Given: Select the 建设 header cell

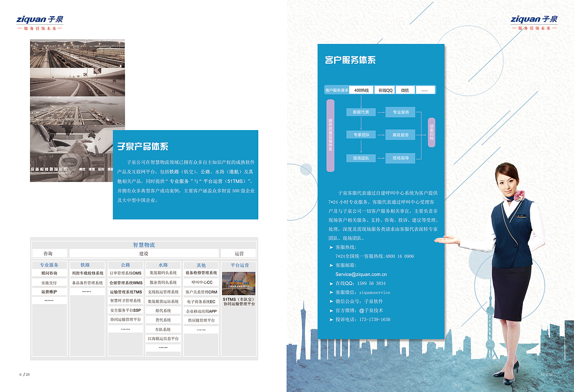Looking at the screenshot, I should tap(143, 253).
